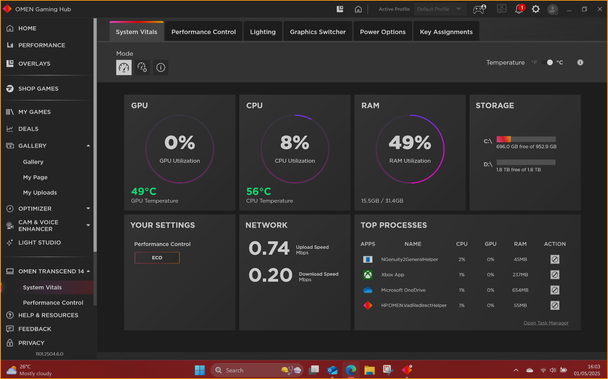Open SHOP GAMES in sidebar
The width and height of the screenshot is (608, 379).
coord(38,88)
